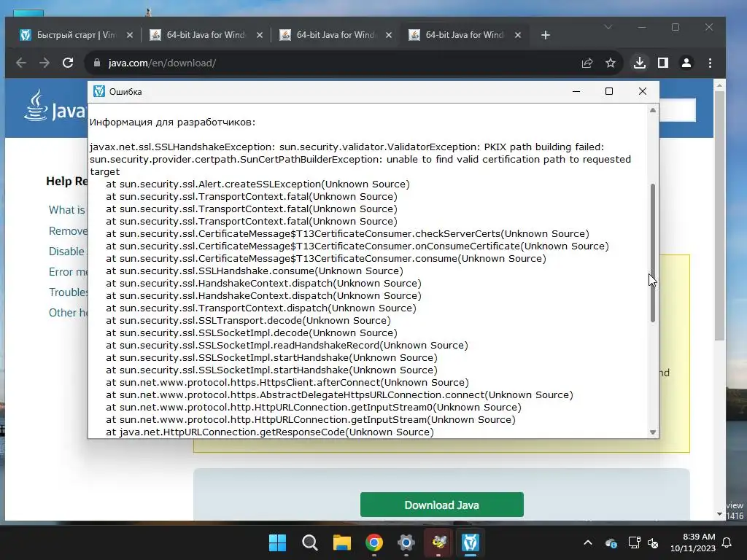
Task: View site info via address bar padlock
Action: click(97, 63)
